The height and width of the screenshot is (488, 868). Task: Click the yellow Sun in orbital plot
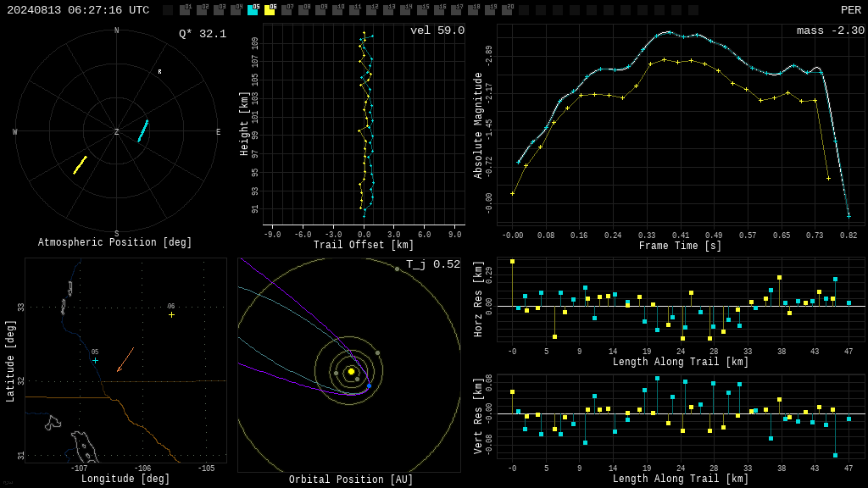tap(351, 371)
